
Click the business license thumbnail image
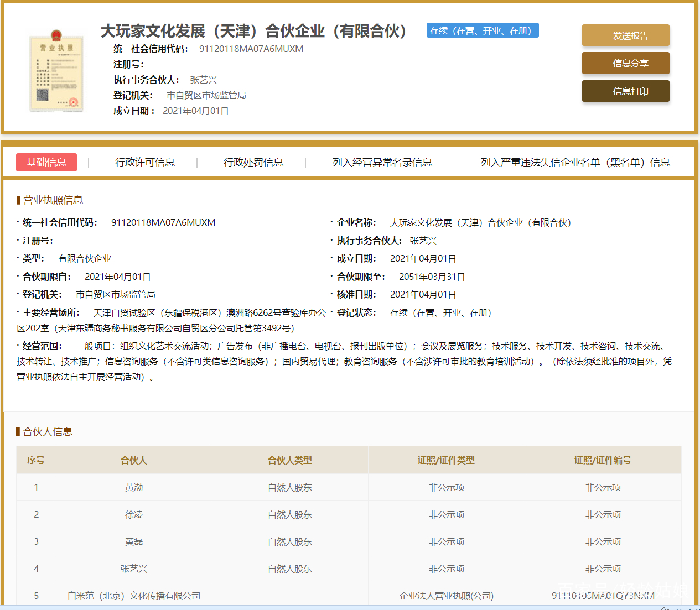56,69
